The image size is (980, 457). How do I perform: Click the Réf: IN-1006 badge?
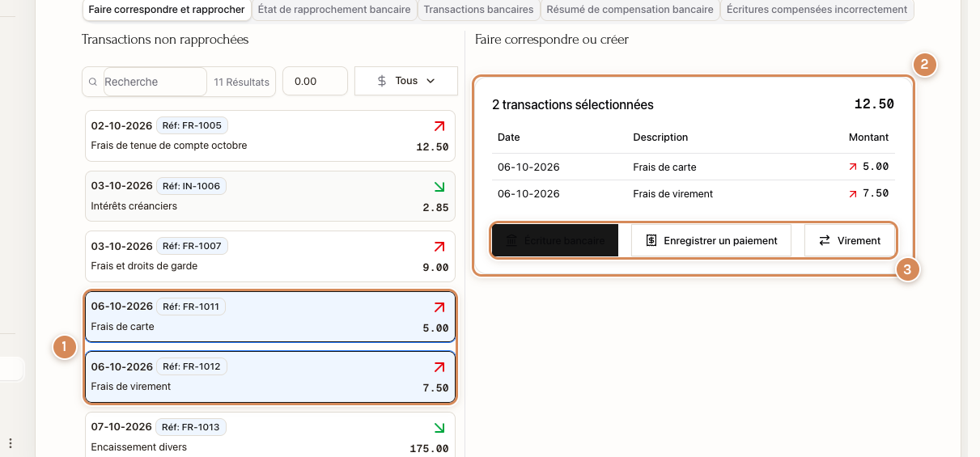pos(191,186)
